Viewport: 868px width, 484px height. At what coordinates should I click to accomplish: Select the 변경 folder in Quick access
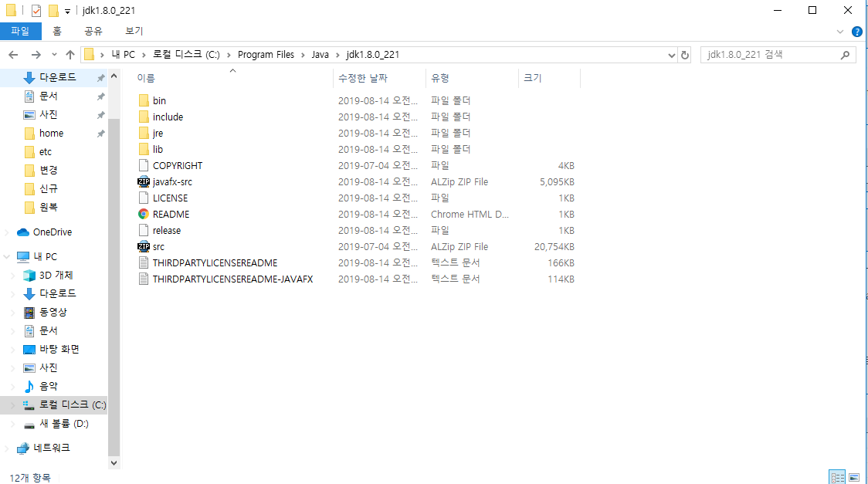(x=48, y=171)
